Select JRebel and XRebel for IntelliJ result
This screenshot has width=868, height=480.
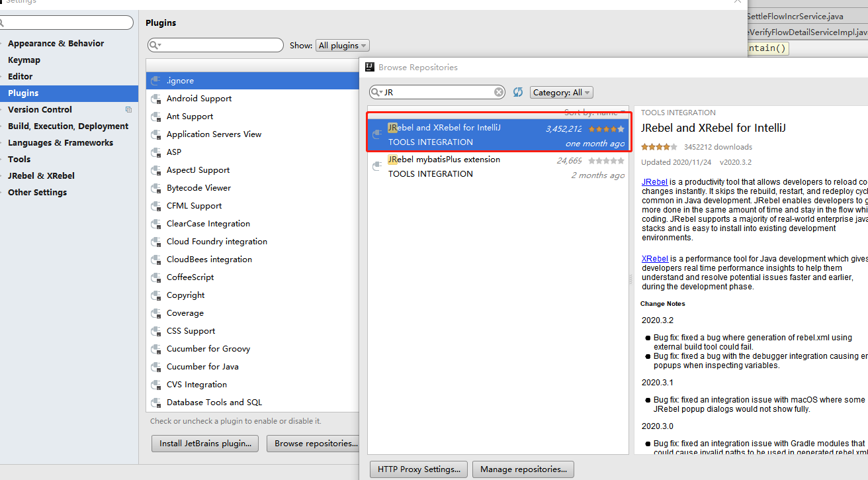coord(498,135)
